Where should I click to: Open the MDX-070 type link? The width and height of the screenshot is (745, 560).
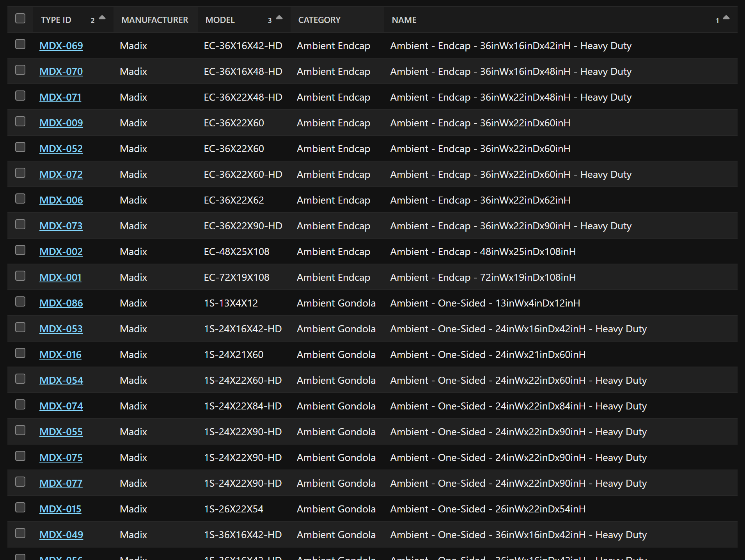pyautogui.click(x=61, y=72)
